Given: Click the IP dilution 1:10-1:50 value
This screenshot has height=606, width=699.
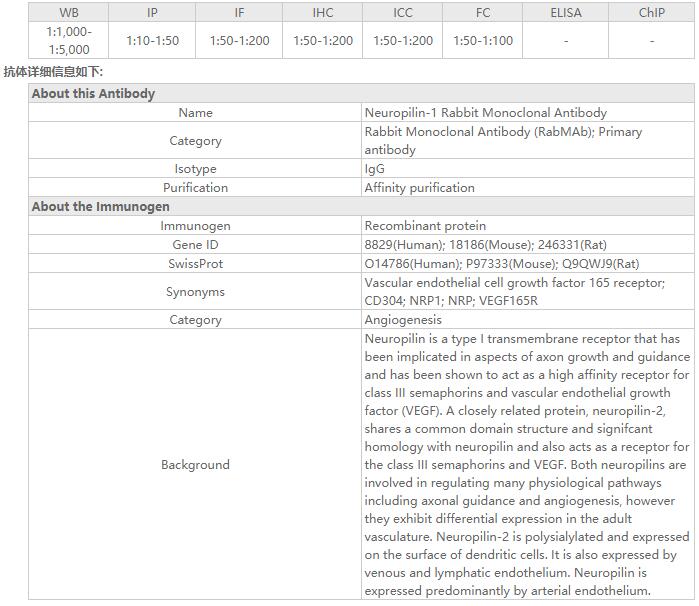Looking at the screenshot, I should pos(152,41).
